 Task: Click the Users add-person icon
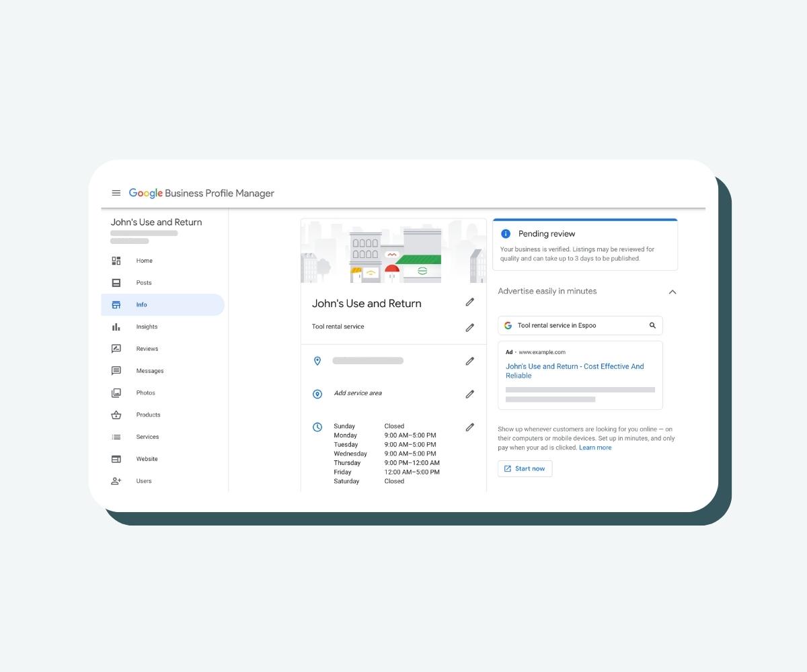[x=116, y=481]
